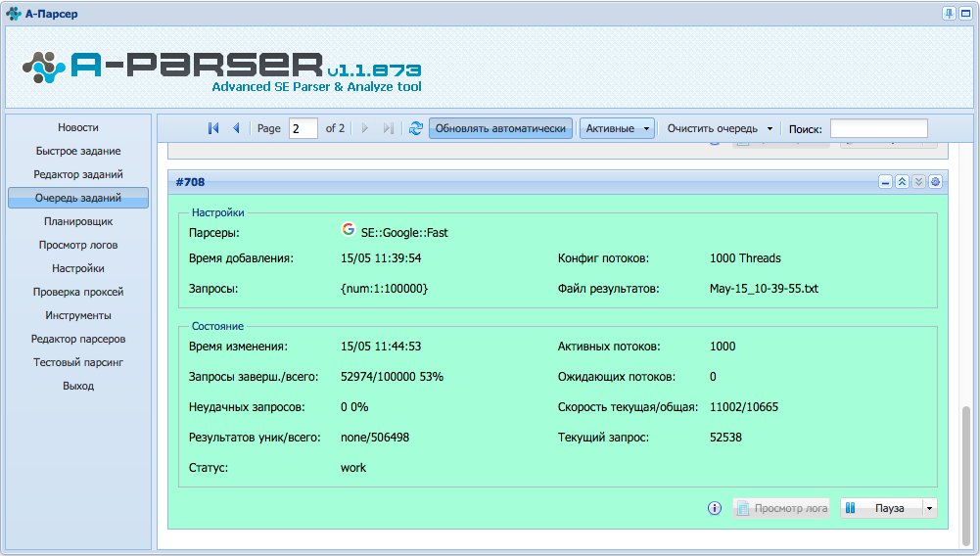980x556 pixels.
Task: Click Выход to log out
Action: pos(78,386)
